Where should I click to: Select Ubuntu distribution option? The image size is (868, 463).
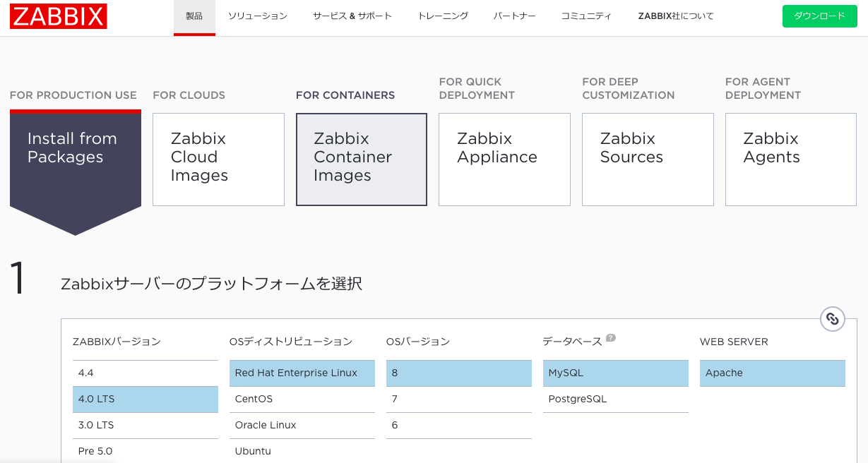click(x=302, y=451)
